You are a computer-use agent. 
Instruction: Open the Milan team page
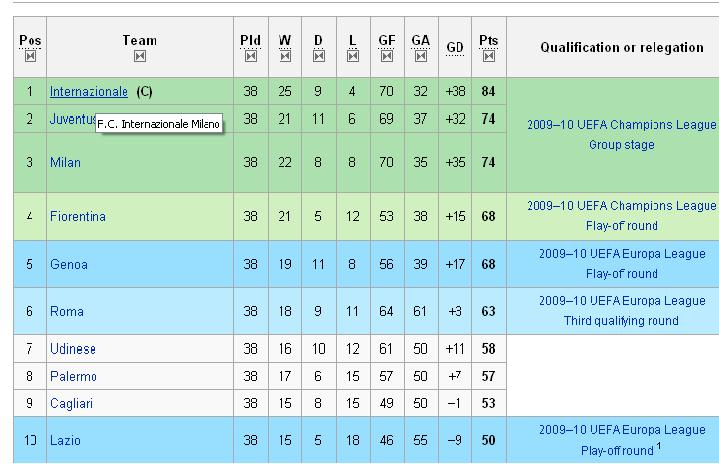(65, 162)
